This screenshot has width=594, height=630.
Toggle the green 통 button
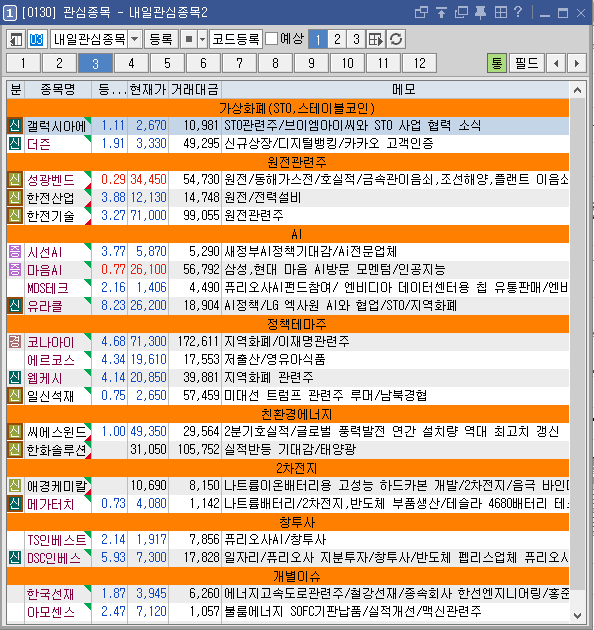coord(497,63)
